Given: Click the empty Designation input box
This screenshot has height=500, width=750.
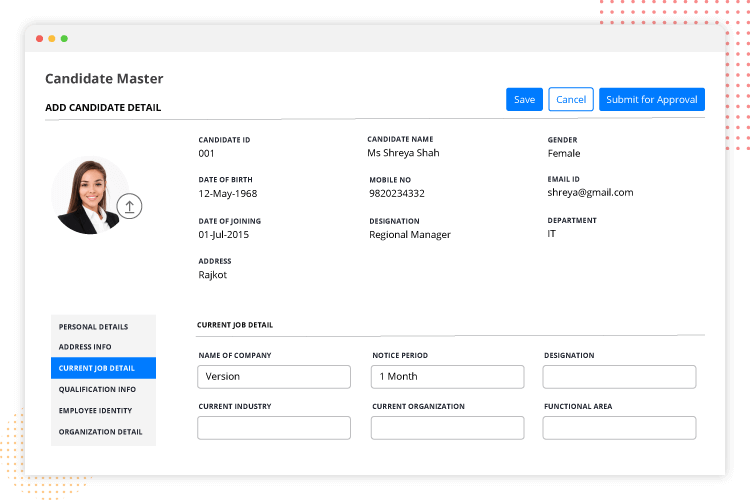Looking at the screenshot, I should point(619,377).
